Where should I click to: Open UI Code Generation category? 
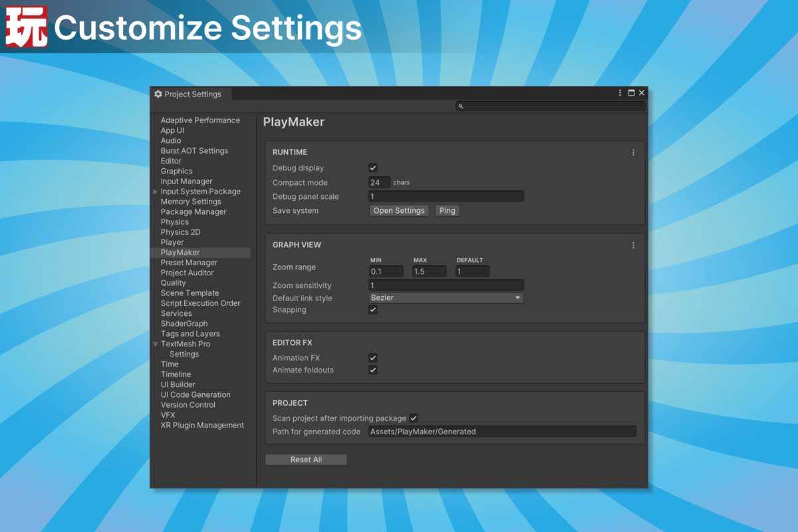(196, 395)
